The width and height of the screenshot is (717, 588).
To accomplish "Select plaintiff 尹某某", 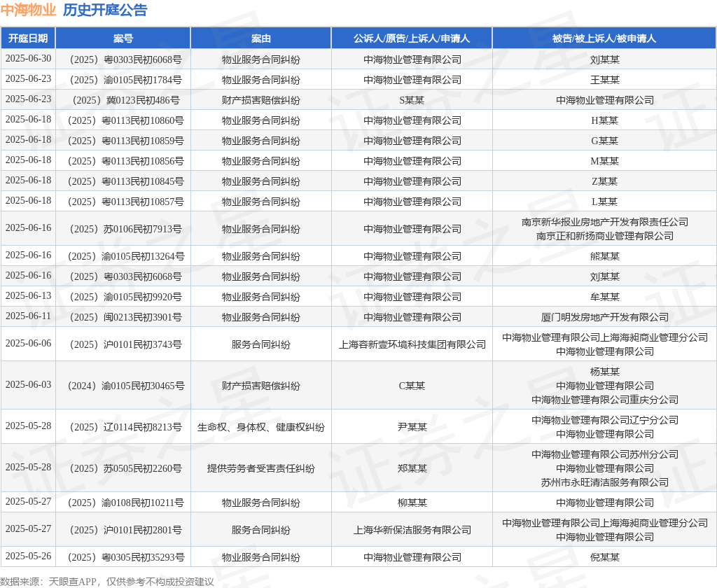I will pos(412,427).
